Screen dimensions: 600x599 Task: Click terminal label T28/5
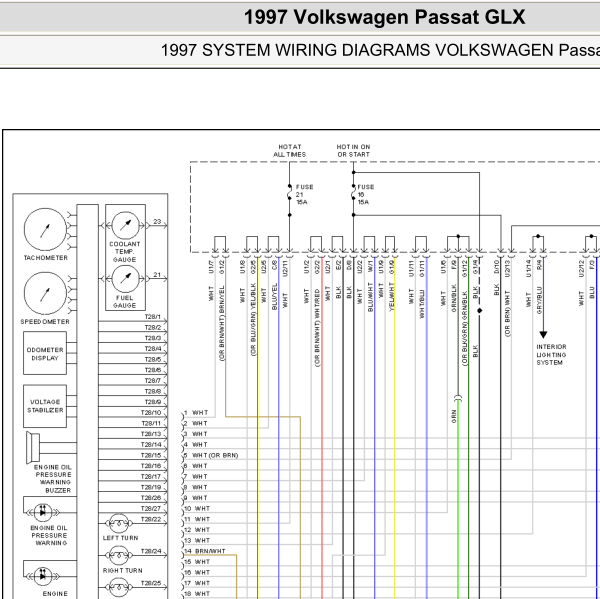[x=153, y=359]
